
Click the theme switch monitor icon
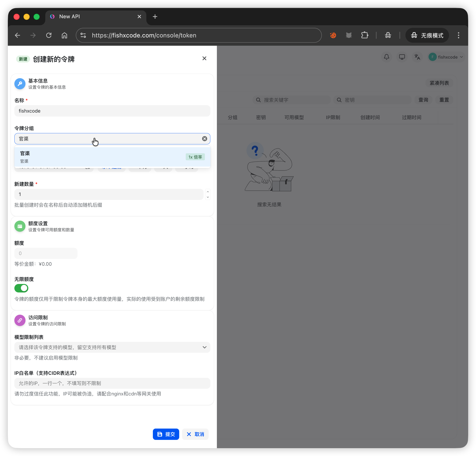402,57
